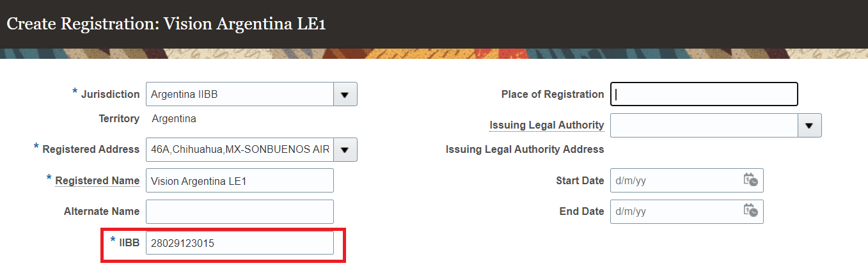Click the Create Registration page title
The width and height of the screenshot is (868, 268).
click(167, 24)
